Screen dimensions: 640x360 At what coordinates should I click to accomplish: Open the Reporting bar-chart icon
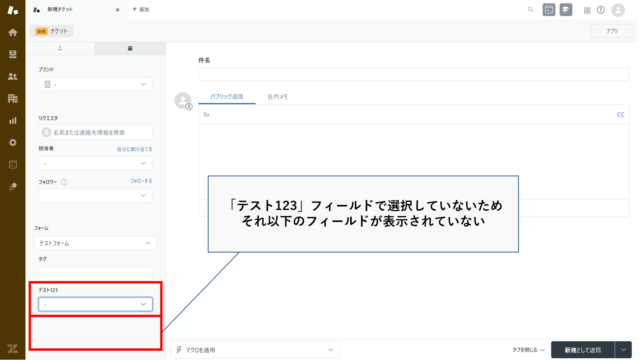pos(13,120)
